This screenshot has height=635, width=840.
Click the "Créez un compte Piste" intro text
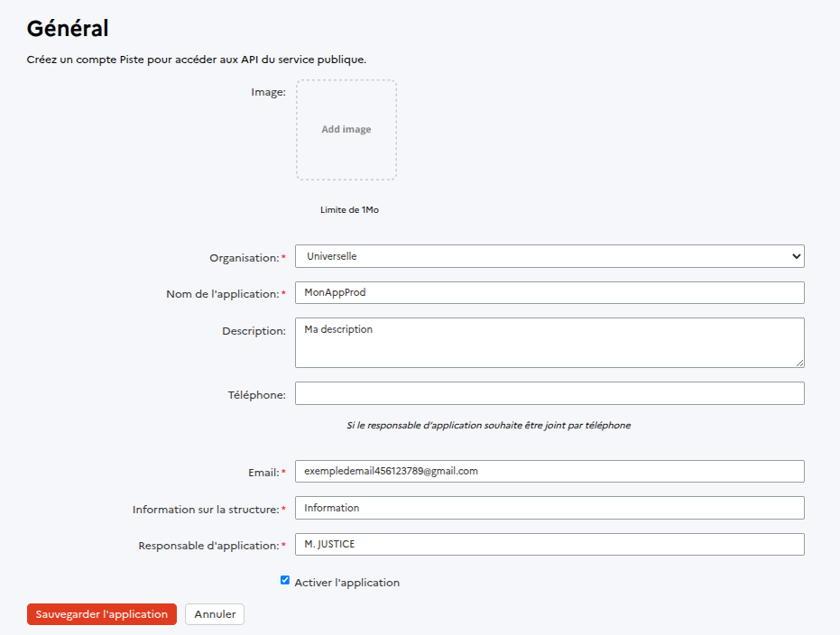click(x=197, y=60)
